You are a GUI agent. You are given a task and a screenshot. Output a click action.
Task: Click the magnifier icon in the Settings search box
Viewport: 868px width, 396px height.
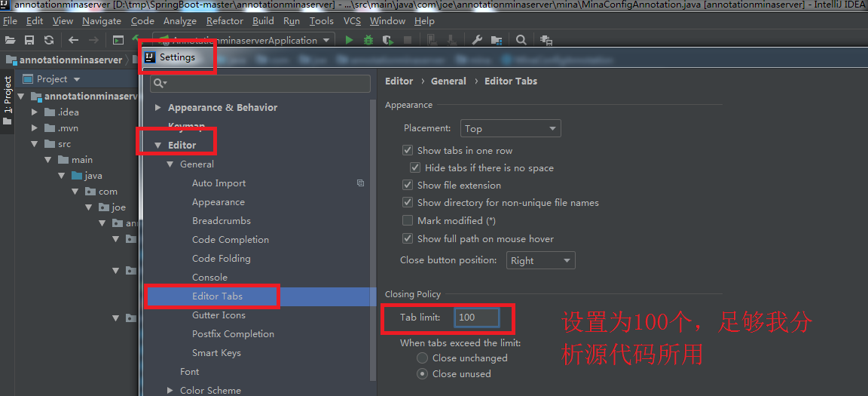160,83
